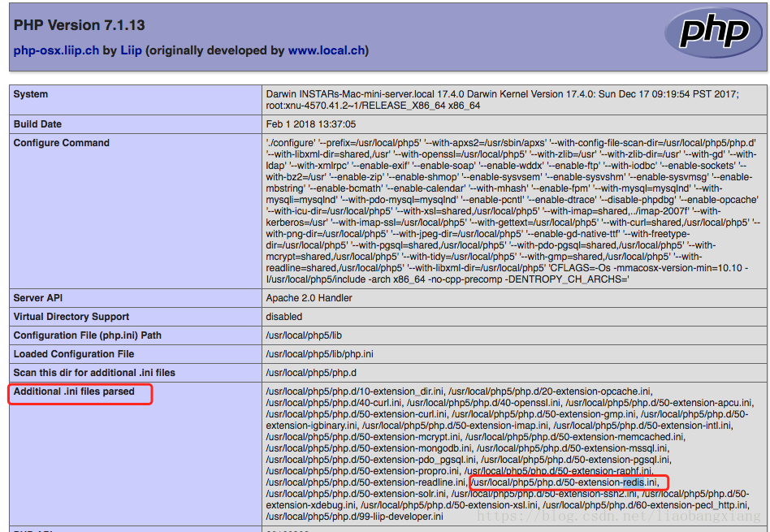The height and width of the screenshot is (532, 770).
Task: Select the '/usr/local/php5/lib' path value
Action: (x=304, y=335)
